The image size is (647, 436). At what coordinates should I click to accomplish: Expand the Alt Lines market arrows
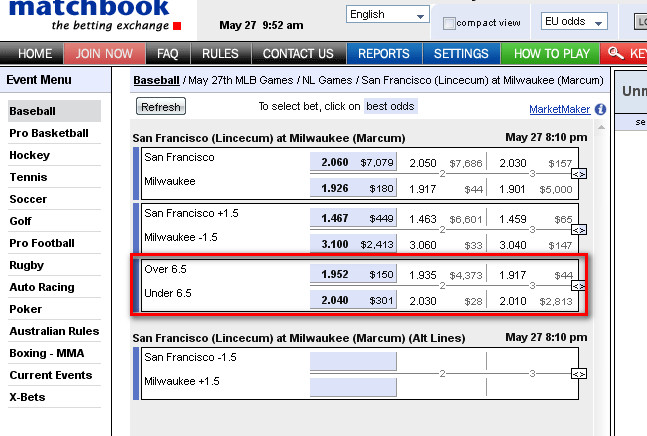coord(579,374)
